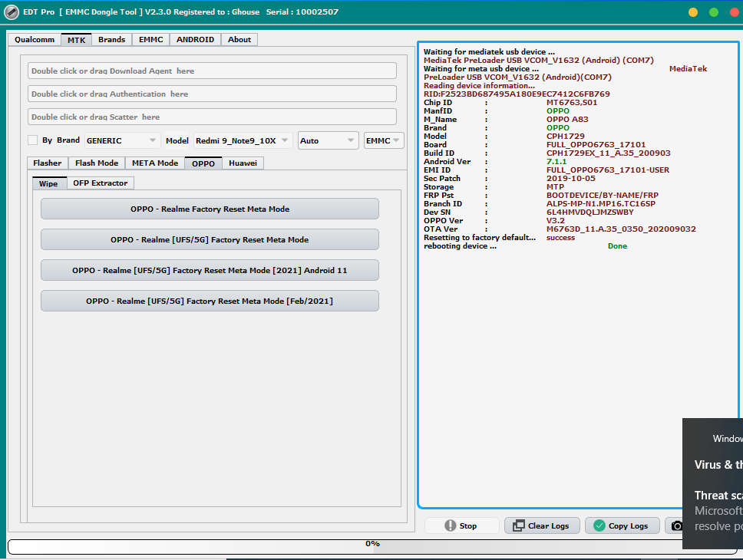Image resolution: width=743 pixels, height=560 pixels.
Task: Select the MTK tab
Action: (x=76, y=40)
